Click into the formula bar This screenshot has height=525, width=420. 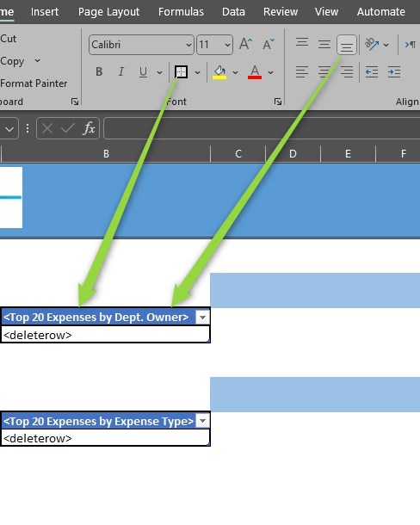pyautogui.click(x=262, y=128)
